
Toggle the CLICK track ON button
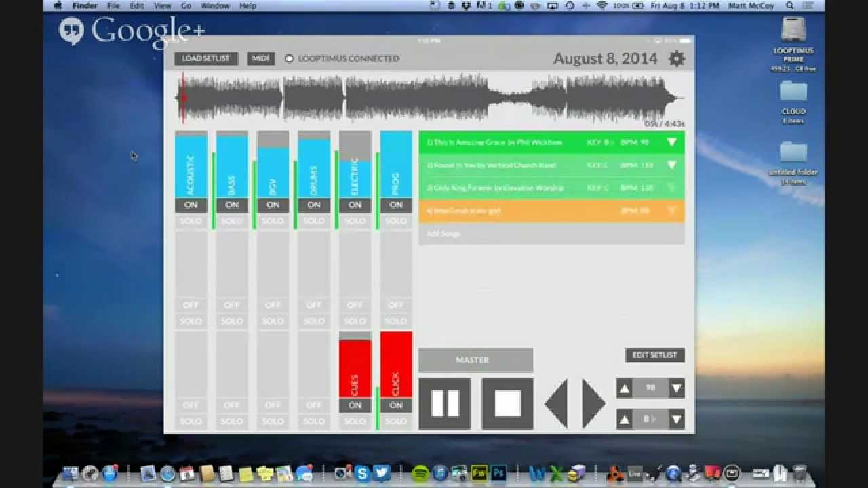396,405
